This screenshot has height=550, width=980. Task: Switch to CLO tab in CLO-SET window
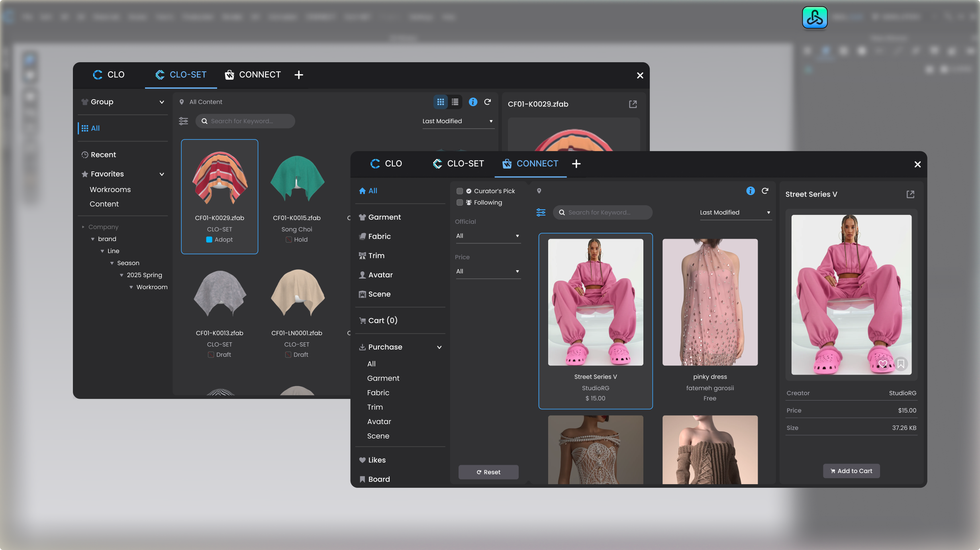click(109, 75)
